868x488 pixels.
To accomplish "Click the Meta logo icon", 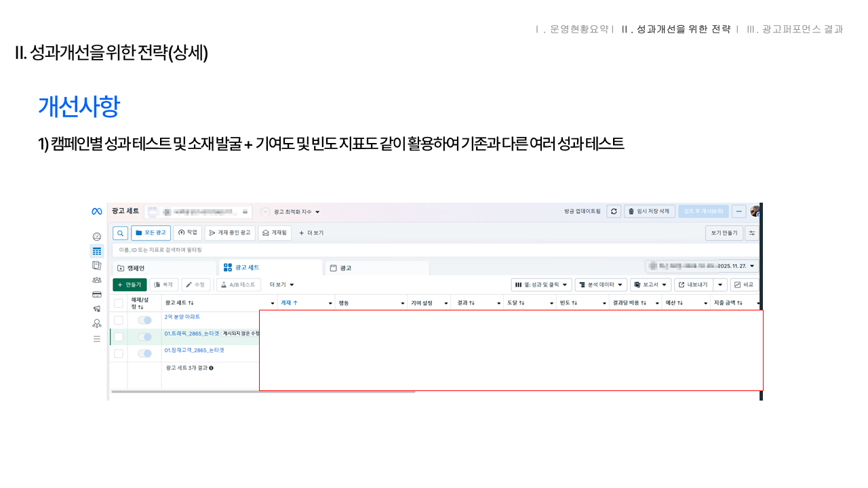I will (x=96, y=211).
